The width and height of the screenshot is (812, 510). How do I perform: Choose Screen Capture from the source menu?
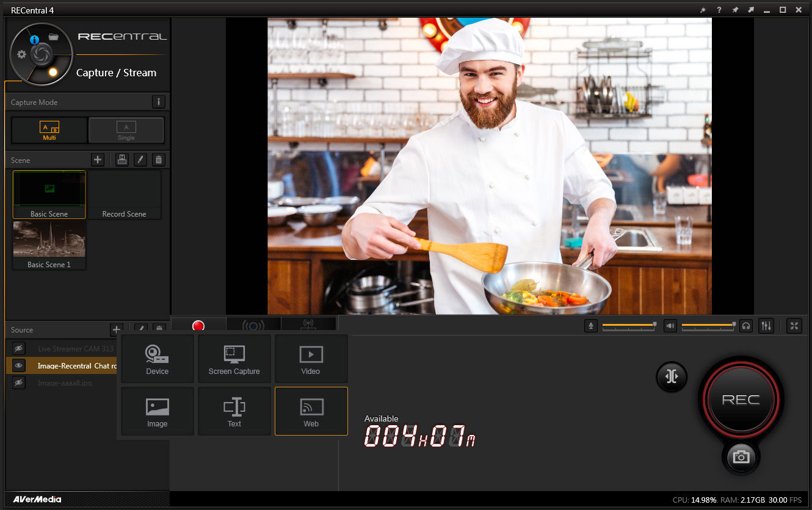coord(234,359)
